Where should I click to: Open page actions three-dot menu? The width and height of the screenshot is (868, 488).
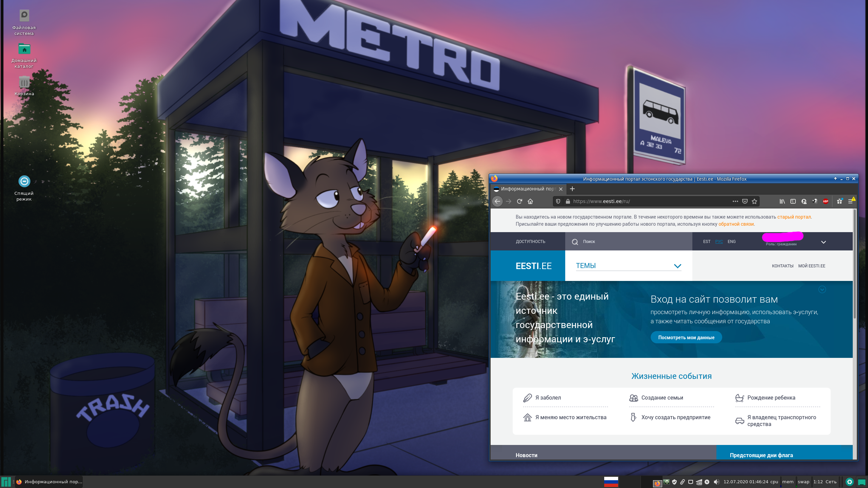735,201
